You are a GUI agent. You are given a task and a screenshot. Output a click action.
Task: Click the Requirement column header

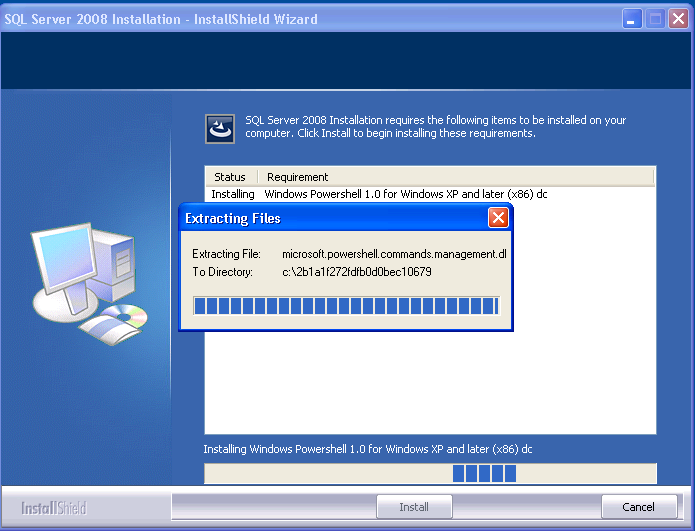[x=457, y=177]
